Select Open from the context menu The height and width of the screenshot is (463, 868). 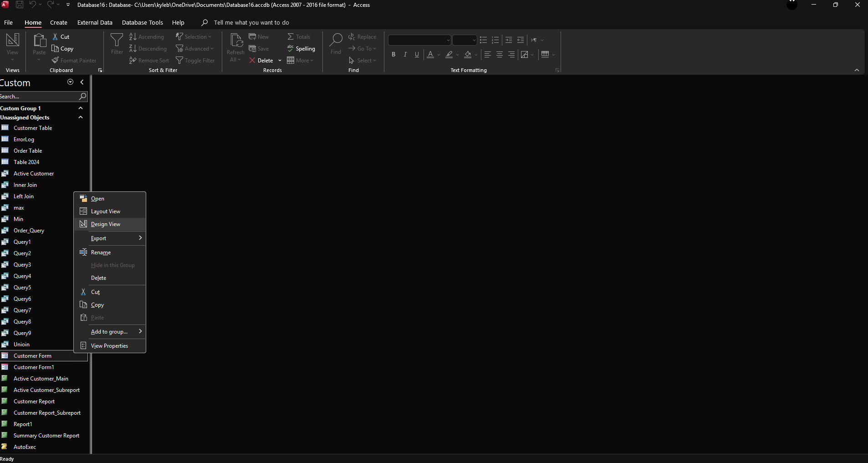tap(110, 199)
